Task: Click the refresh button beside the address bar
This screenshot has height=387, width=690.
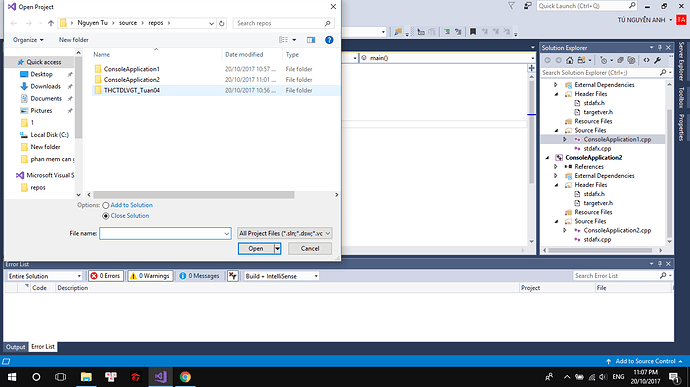Action: 222,23
